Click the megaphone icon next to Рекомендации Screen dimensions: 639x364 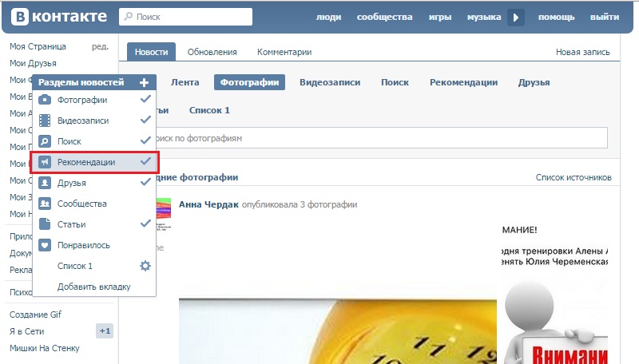click(45, 162)
